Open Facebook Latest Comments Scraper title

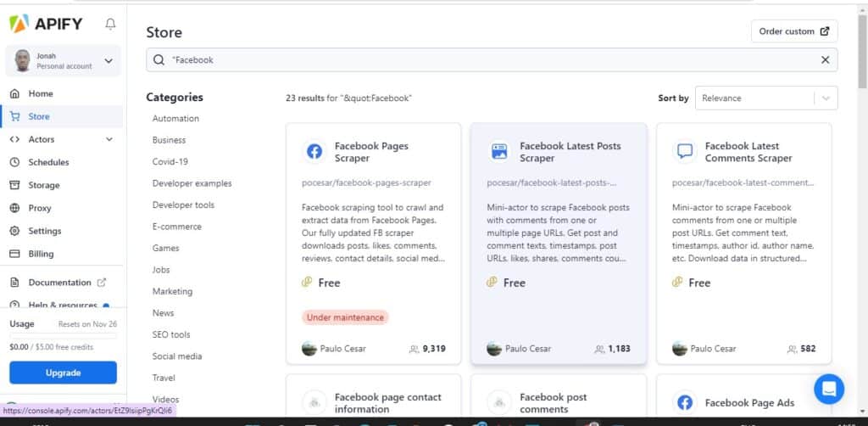click(748, 152)
